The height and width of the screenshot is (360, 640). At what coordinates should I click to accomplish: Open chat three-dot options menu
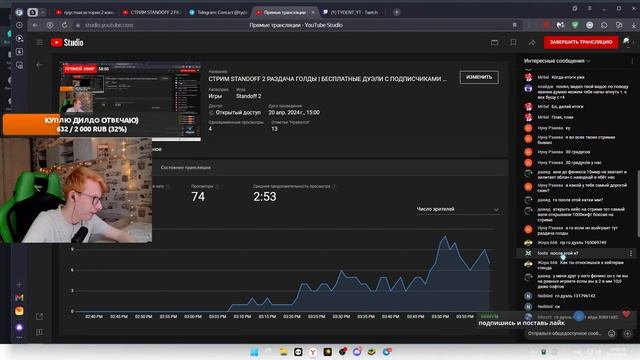click(x=633, y=61)
